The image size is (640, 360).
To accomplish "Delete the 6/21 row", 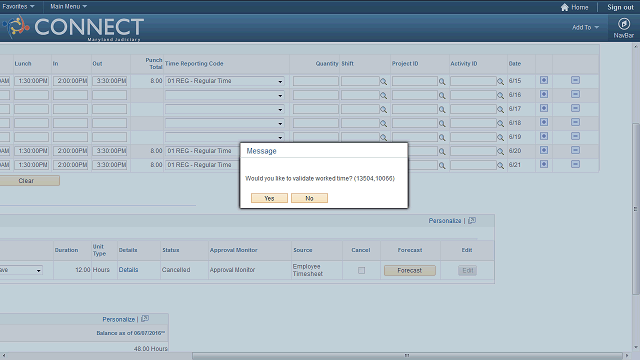I will point(575,164).
